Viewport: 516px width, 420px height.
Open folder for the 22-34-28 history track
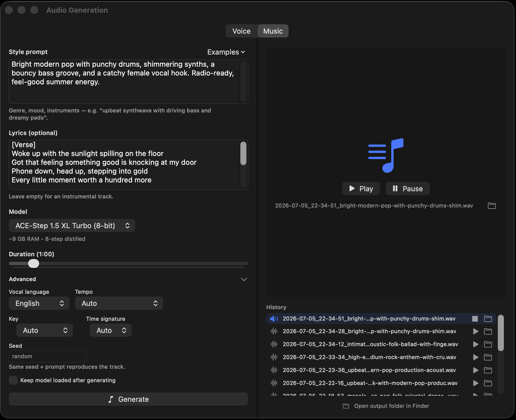coord(488,331)
